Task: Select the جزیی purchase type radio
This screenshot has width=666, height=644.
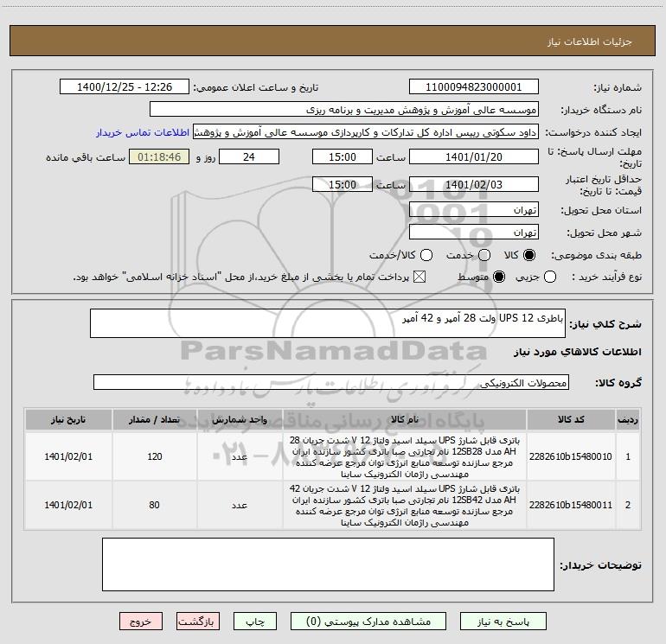Action: coord(550,277)
